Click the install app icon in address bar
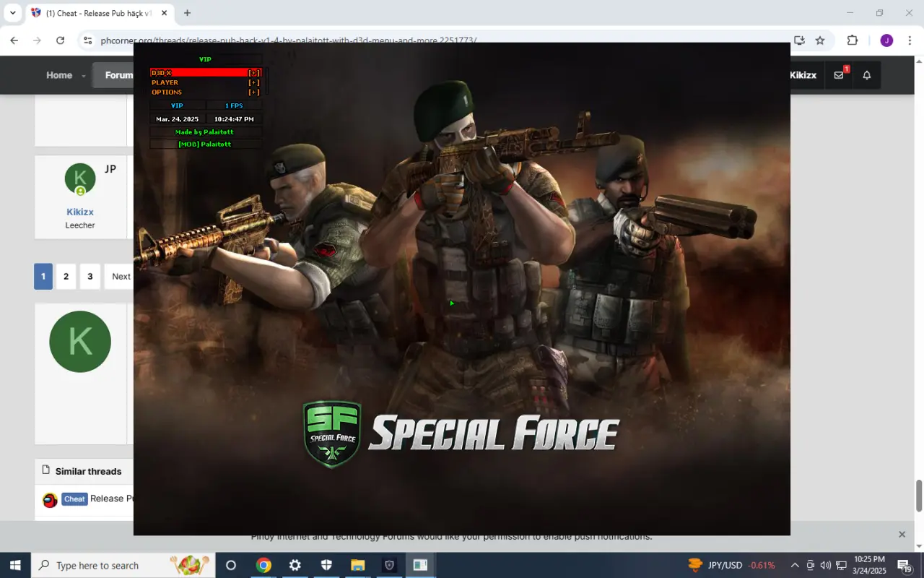Viewport: 924px width, 578px height. (x=799, y=40)
